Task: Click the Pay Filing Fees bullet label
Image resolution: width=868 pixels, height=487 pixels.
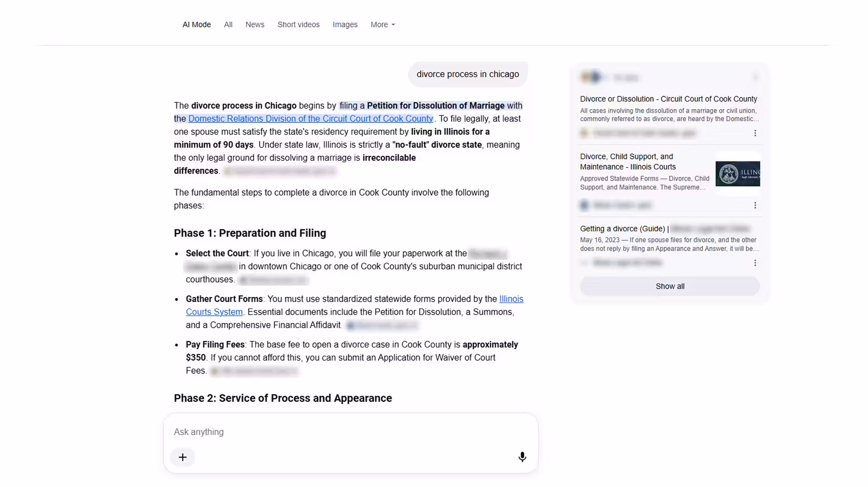Action: 215,344
